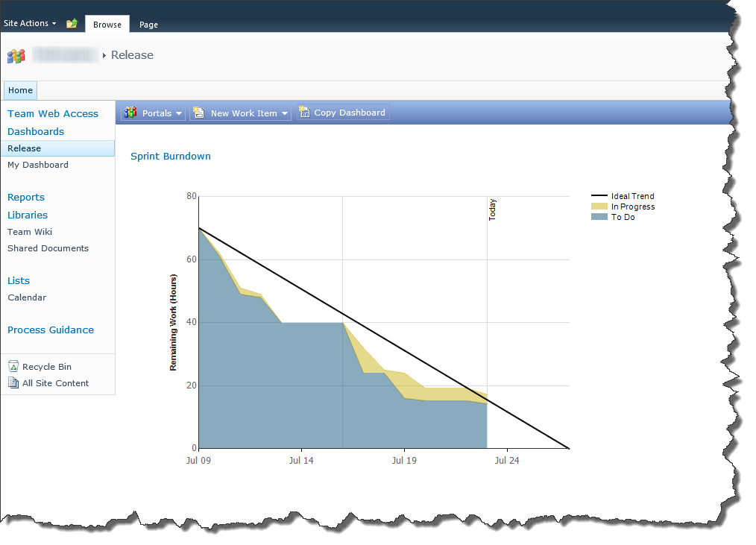The image size is (756, 545).
Task: Click the Recycle Bin icon
Action: (x=13, y=367)
